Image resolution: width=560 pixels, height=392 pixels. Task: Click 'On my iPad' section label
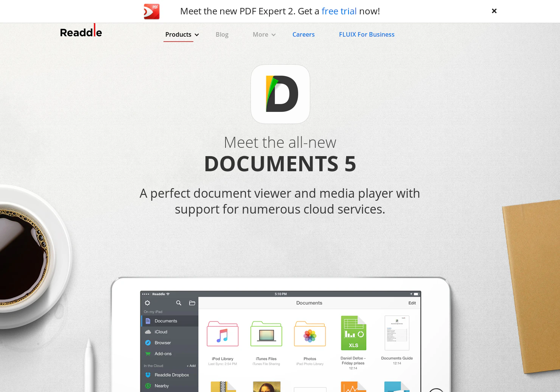[x=153, y=312]
